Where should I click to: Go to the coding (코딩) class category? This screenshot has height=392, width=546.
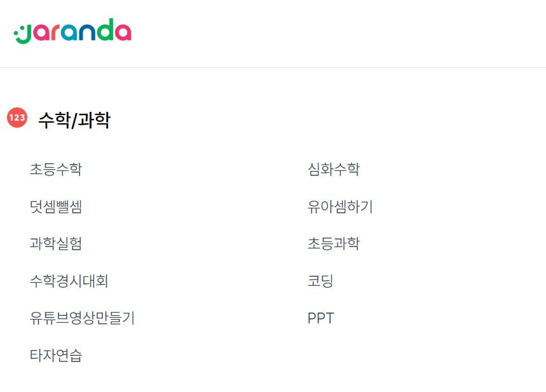tap(320, 281)
